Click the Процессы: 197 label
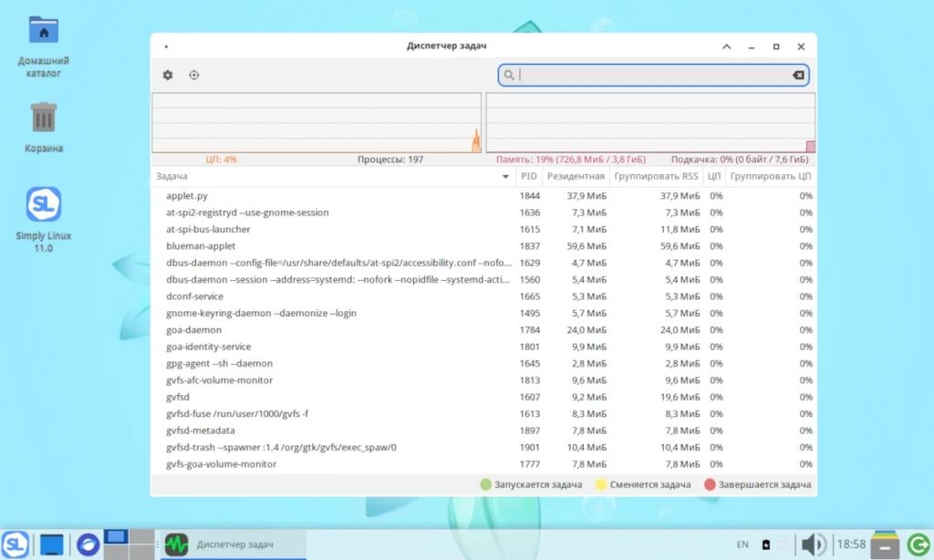 coord(390,160)
